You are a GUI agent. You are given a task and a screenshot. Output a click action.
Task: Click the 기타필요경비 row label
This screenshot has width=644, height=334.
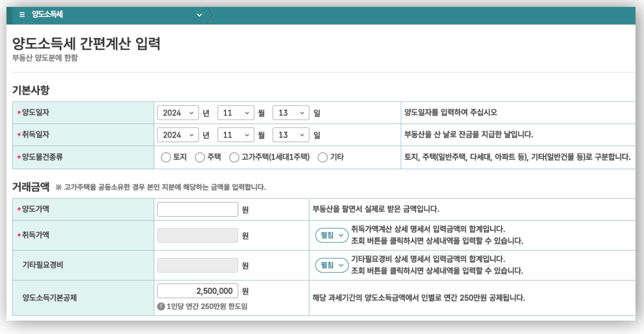pyautogui.click(x=43, y=265)
